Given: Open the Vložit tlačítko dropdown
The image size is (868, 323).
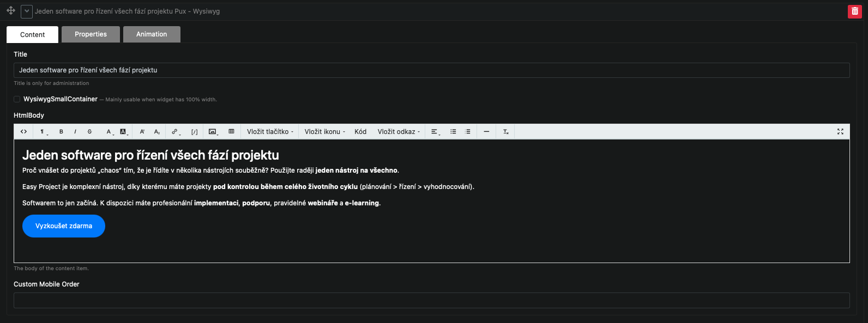Looking at the screenshot, I should (270, 132).
